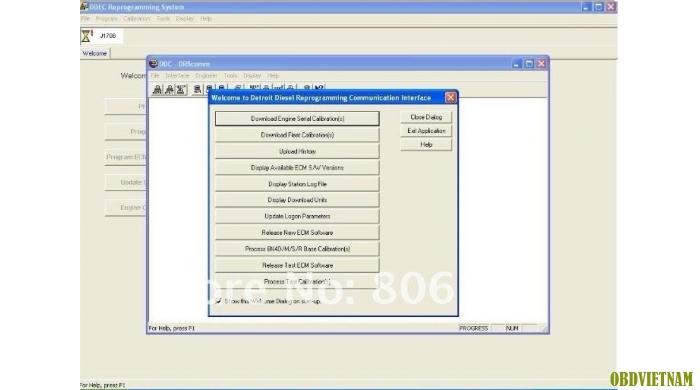Viewport: 700px width, 390px height.
Task: Click the Exit Application button
Action: [426, 131]
